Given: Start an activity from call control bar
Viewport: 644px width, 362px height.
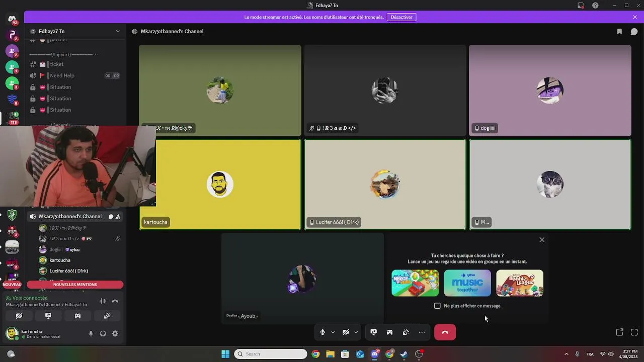Looking at the screenshot, I should [x=389, y=332].
